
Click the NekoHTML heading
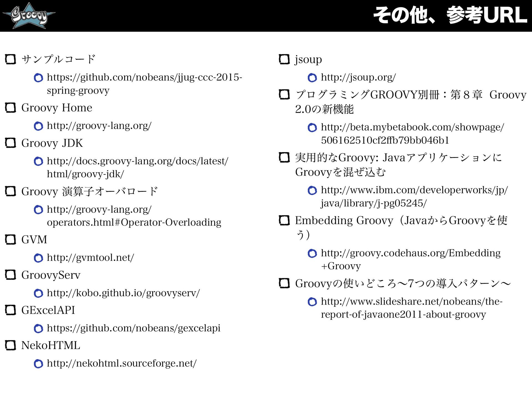(51, 345)
